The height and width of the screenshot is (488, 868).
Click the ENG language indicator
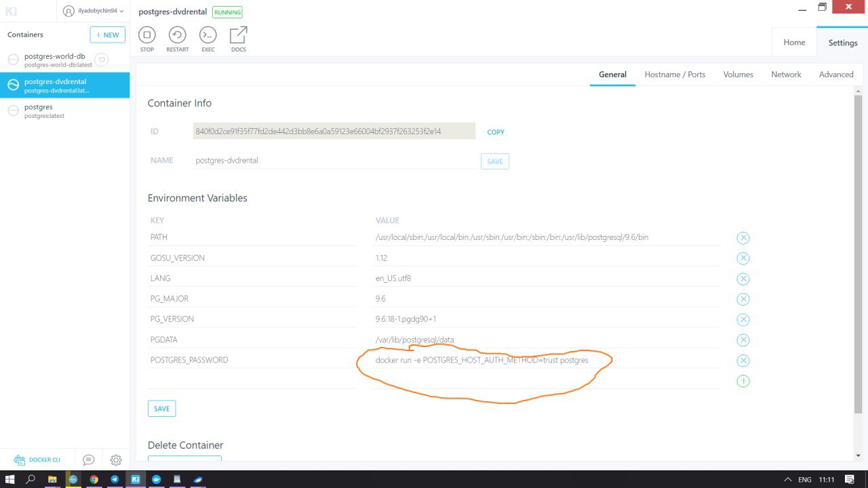click(x=805, y=480)
